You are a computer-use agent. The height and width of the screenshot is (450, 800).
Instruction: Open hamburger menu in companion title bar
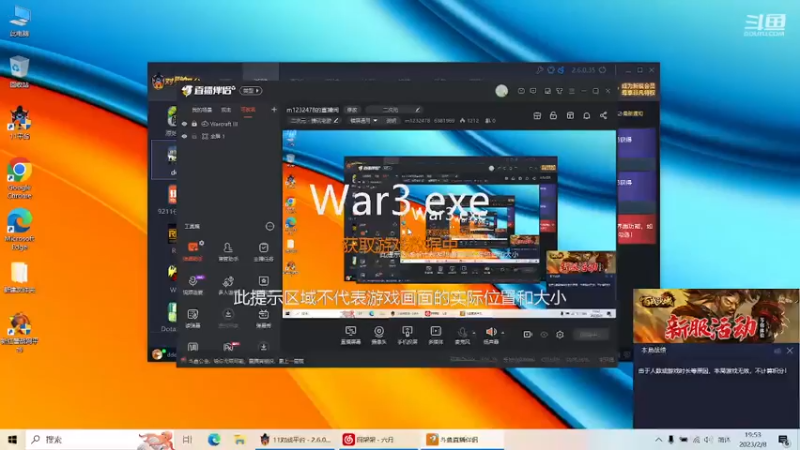(571, 91)
